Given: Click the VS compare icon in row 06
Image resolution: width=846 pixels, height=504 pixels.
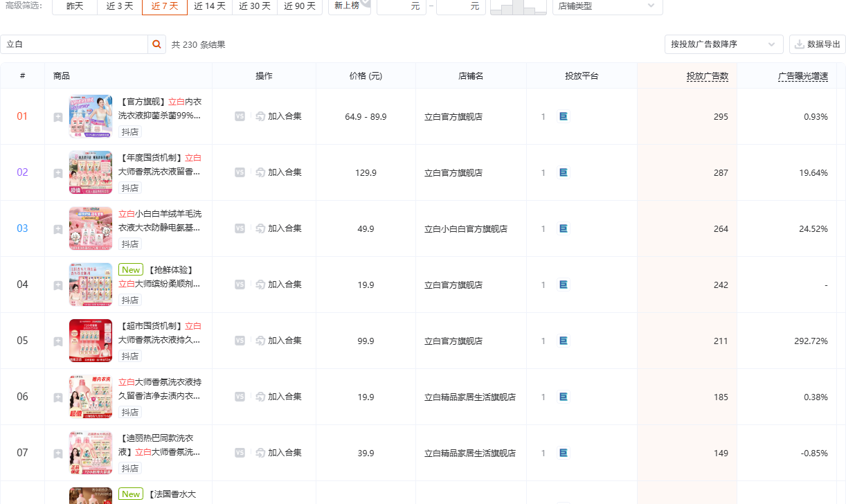Looking at the screenshot, I should tap(240, 397).
